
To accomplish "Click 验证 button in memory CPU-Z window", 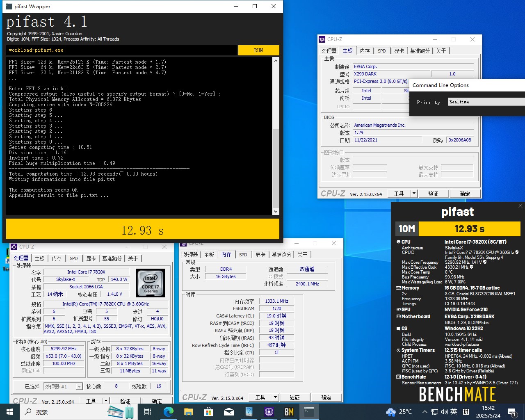I will click(x=295, y=397).
